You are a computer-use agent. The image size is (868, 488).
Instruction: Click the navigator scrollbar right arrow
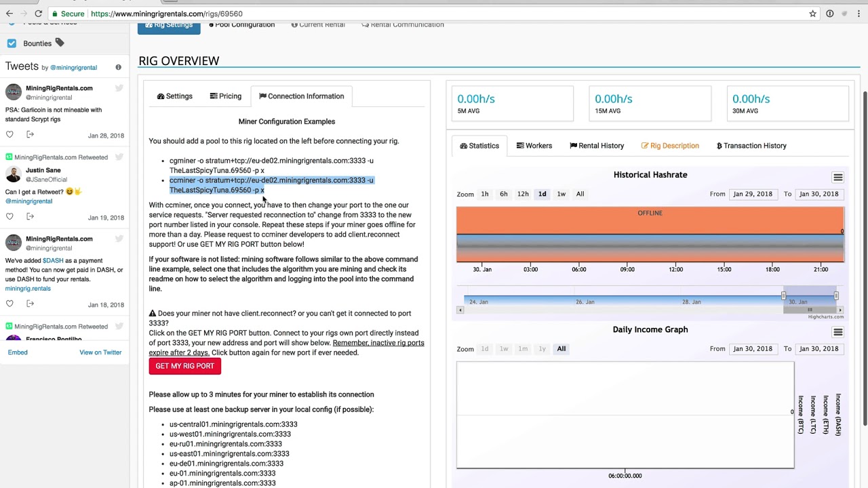[x=840, y=310]
